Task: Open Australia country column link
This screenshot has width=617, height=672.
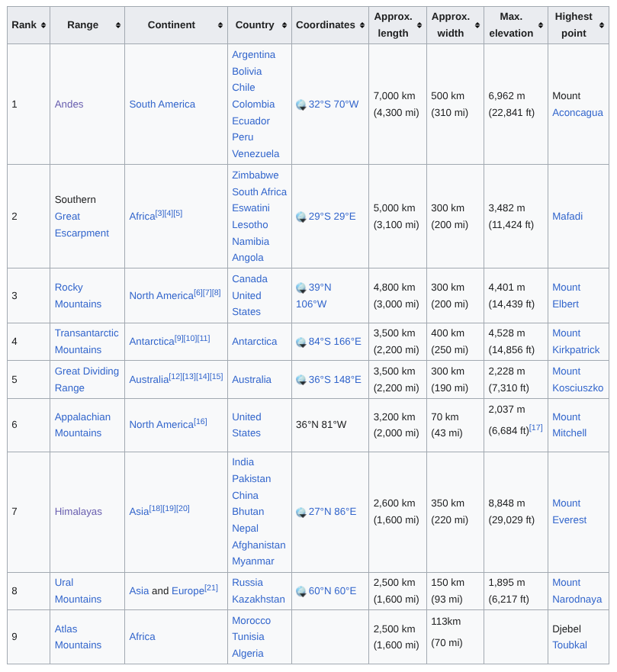Action: pos(252,380)
